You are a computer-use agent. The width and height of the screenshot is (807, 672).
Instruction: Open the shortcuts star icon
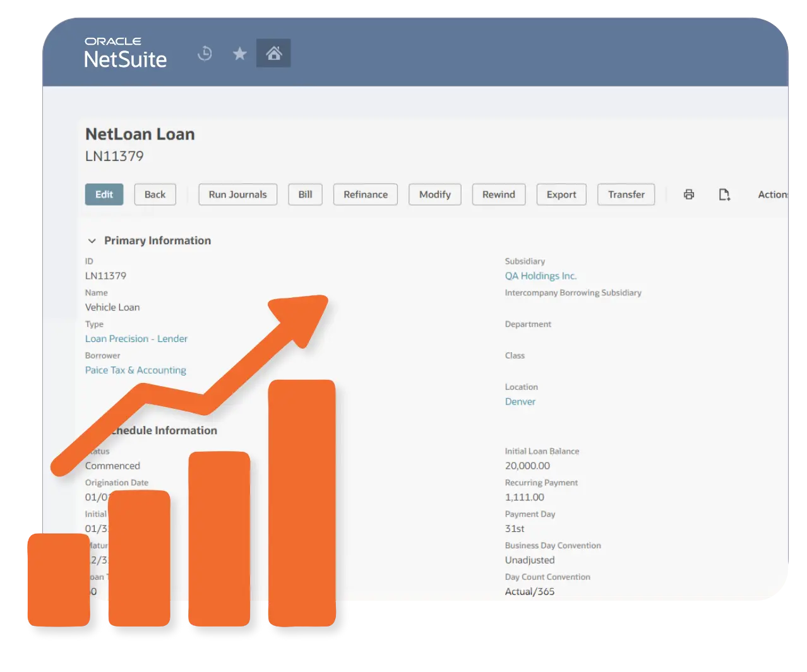point(239,54)
